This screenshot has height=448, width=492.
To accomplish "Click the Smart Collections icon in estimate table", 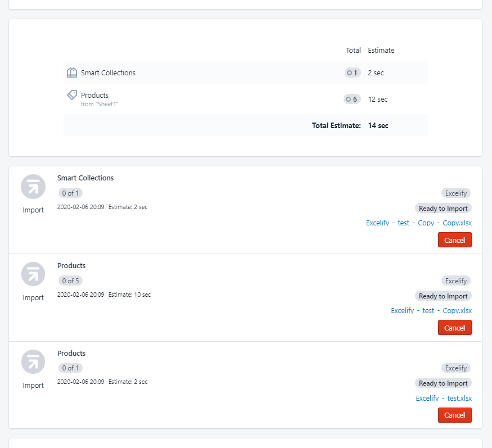I will pos(72,73).
